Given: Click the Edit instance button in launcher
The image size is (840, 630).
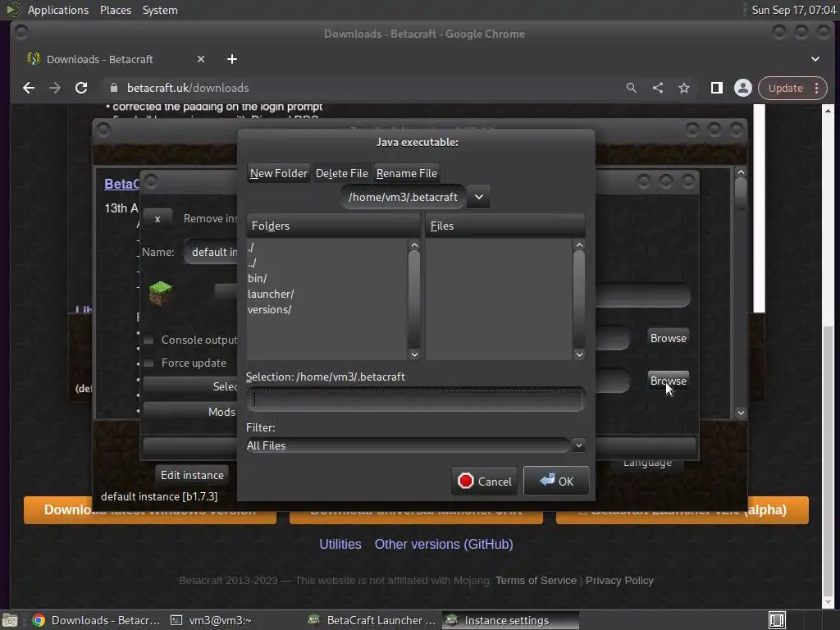Looking at the screenshot, I should click(192, 475).
